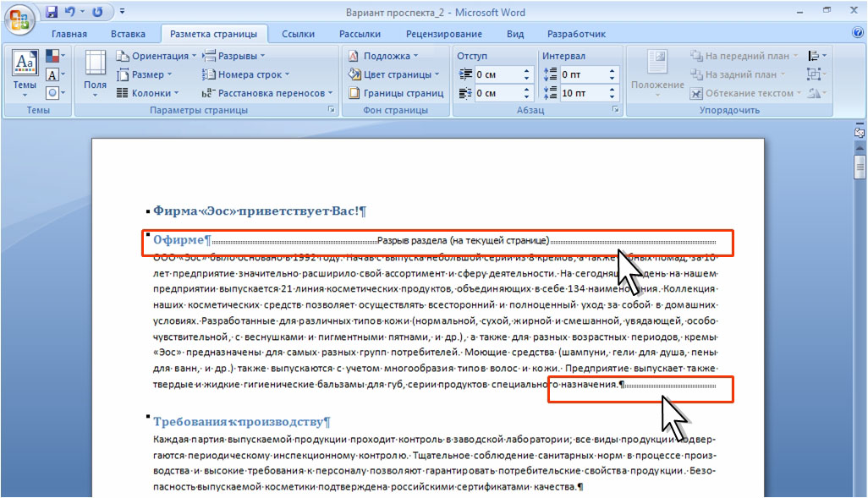This screenshot has height=498, width=868.
Task: Click the vertical scrollbar thumb
Action: [x=860, y=167]
